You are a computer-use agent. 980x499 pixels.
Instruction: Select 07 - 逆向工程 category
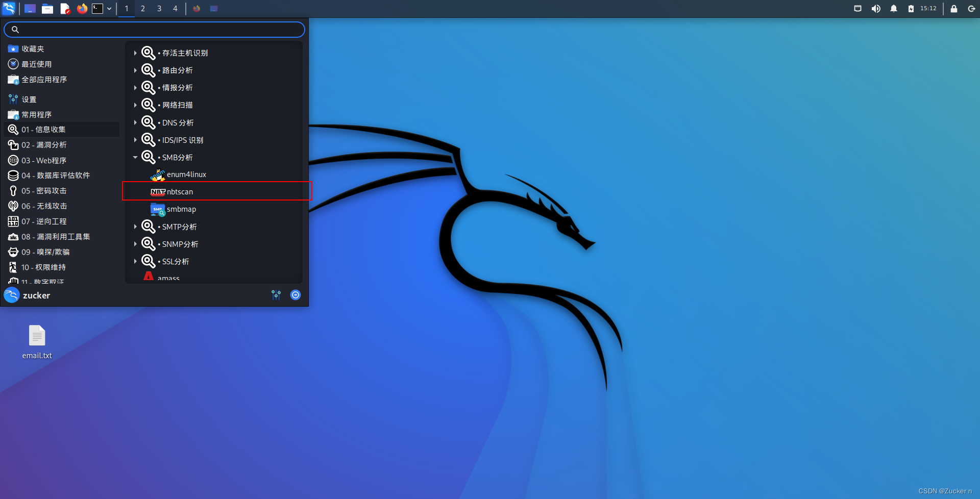coord(62,221)
